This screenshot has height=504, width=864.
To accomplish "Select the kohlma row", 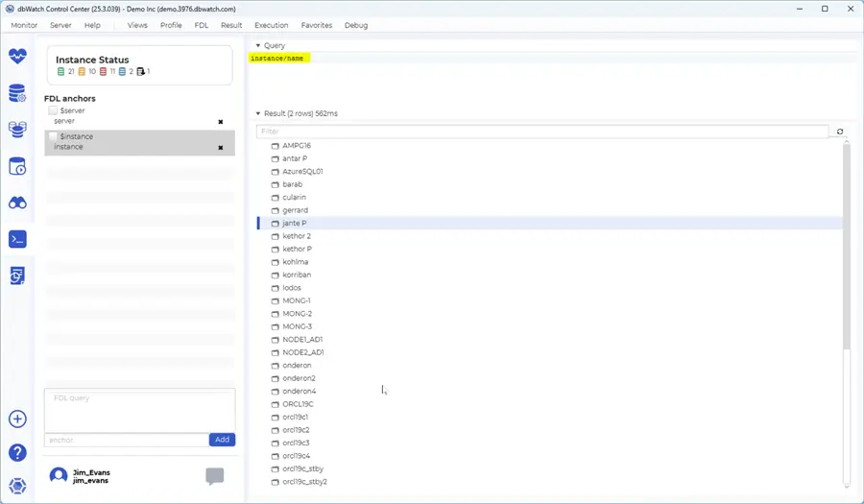I will pos(550,262).
